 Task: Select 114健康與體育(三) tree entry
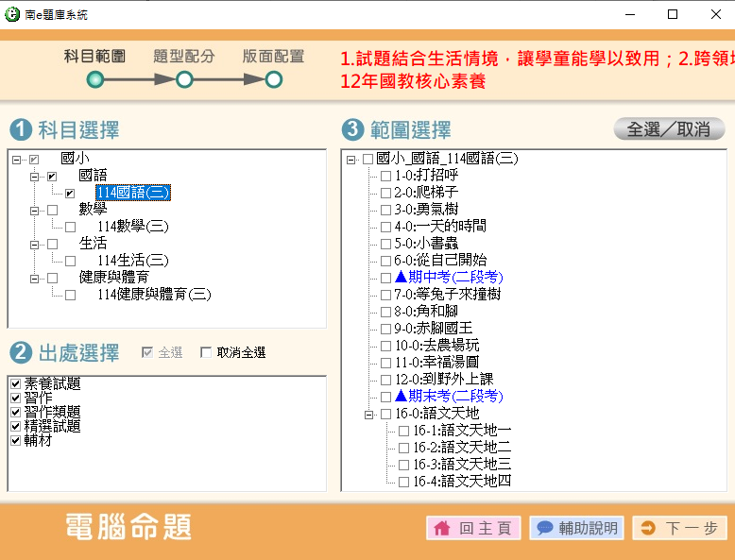click(x=154, y=295)
